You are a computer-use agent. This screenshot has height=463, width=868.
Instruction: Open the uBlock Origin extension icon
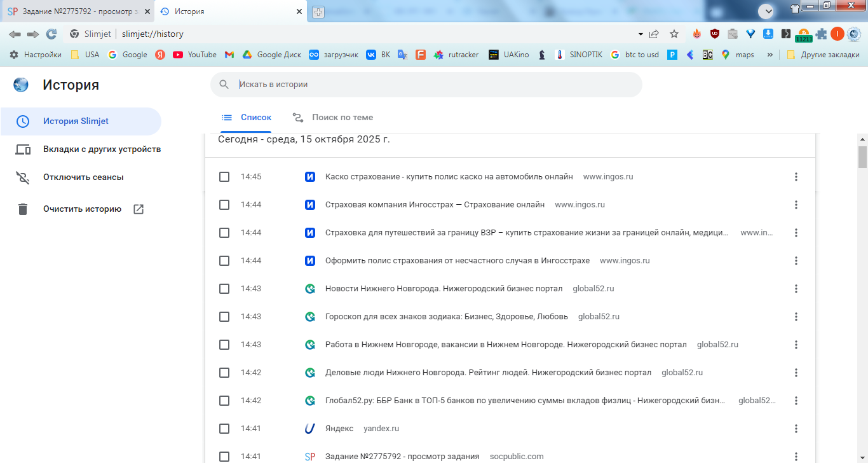pyautogui.click(x=715, y=34)
